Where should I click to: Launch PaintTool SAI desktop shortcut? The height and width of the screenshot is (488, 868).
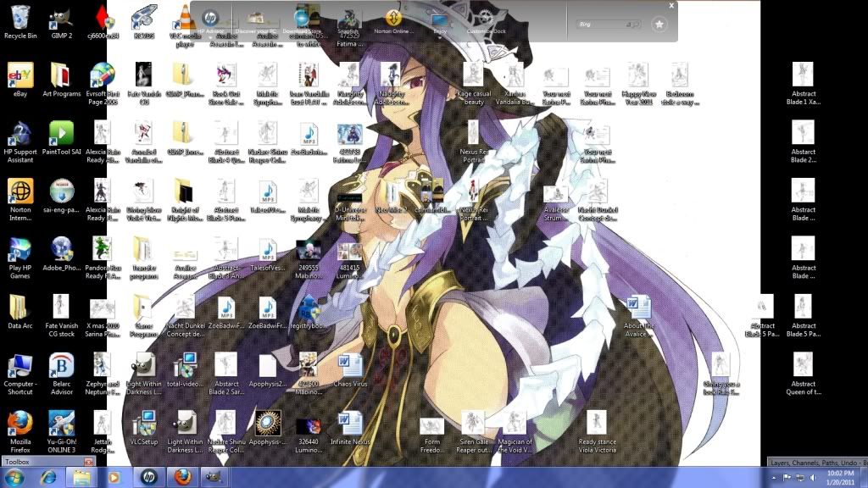tap(61, 134)
